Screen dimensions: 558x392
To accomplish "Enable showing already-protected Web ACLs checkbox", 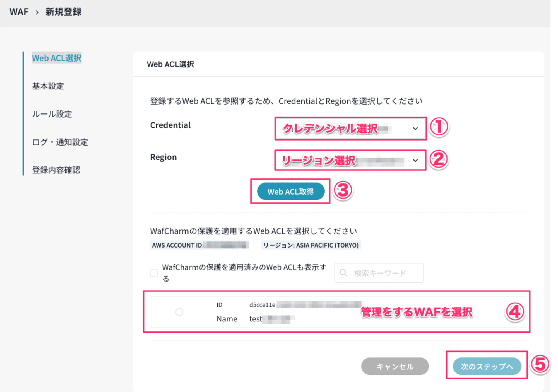I will tap(154, 273).
